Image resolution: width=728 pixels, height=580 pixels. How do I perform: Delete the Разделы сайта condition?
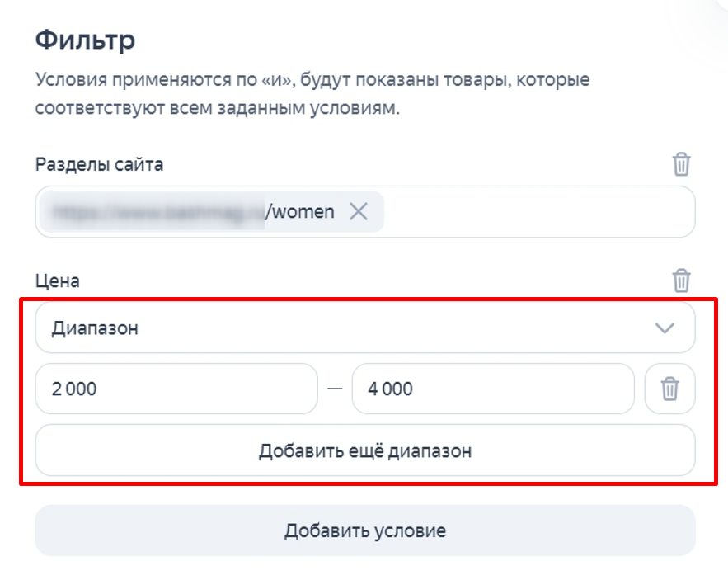[681, 163]
